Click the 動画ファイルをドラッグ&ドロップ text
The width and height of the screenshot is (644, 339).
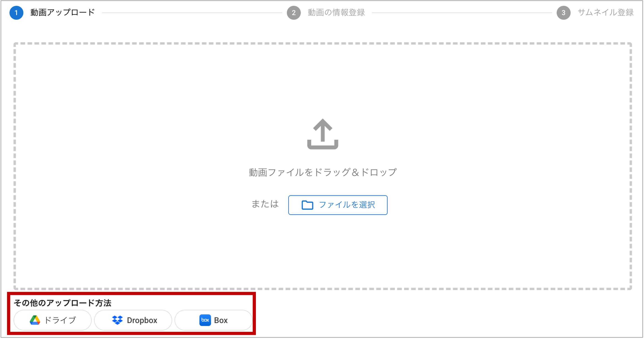pos(322,172)
